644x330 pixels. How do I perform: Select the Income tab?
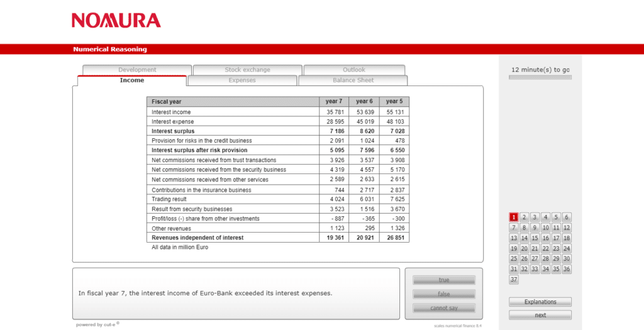click(x=132, y=80)
